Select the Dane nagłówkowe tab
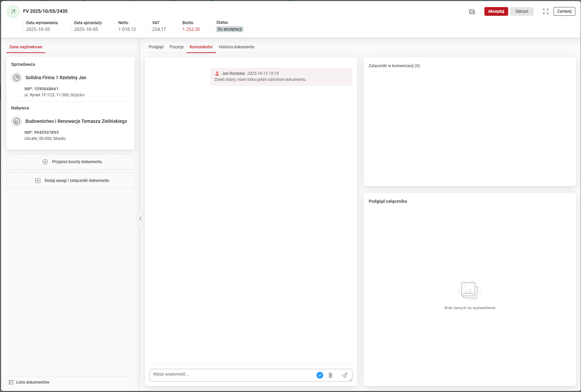The height and width of the screenshot is (392, 581). (26, 47)
